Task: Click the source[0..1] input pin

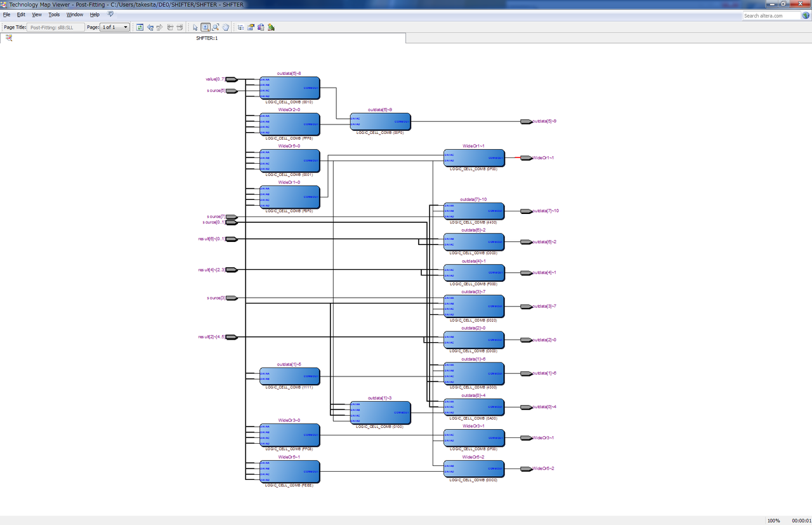Action: 232,222
